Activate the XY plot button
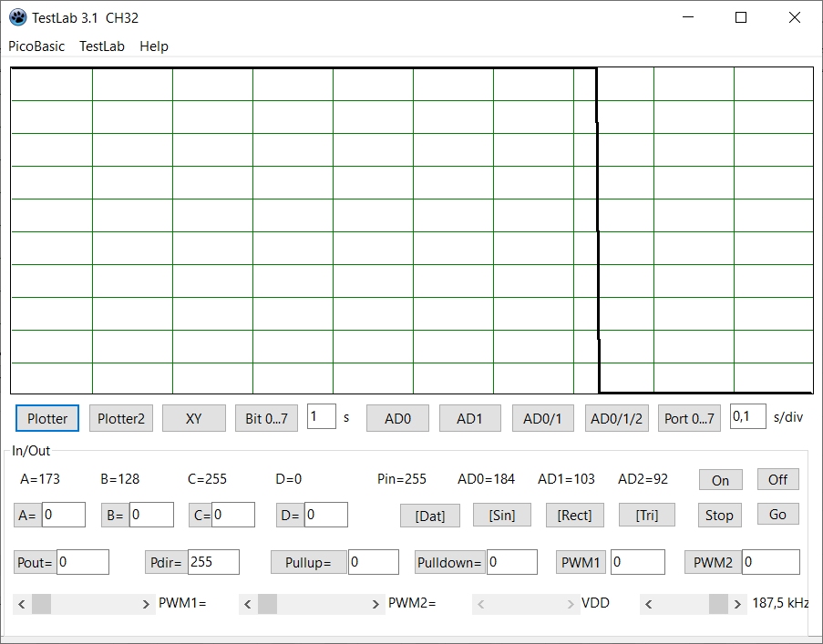The image size is (823, 644). pos(193,418)
